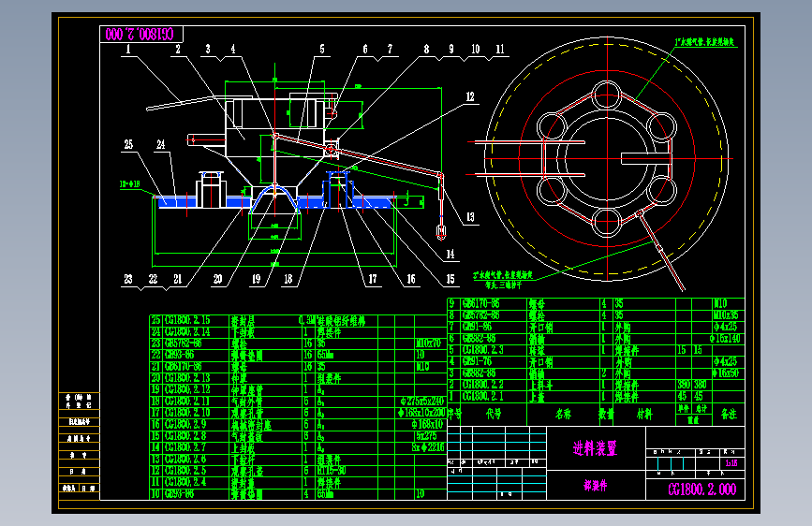Image resolution: width=812 pixels, height=526 pixels.
Task: Click balloon callout number 17 below the section view
Action: 373,280
